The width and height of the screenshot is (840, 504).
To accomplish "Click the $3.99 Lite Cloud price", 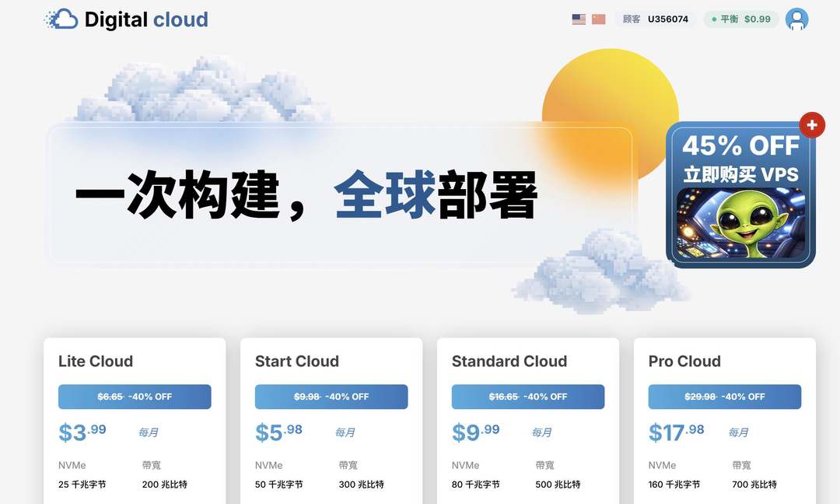I will pyautogui.click(x=82, y=432).
